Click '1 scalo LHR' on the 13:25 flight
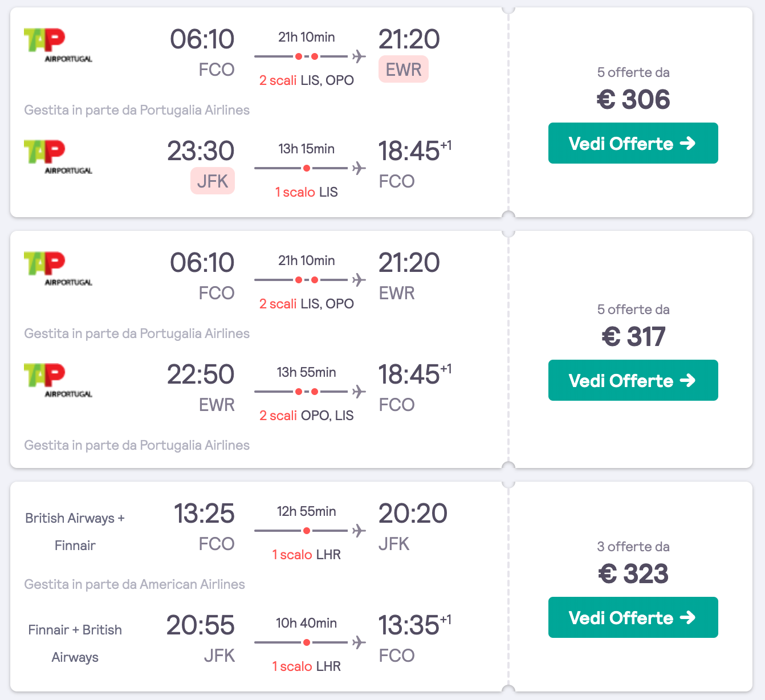 point(307,555)
